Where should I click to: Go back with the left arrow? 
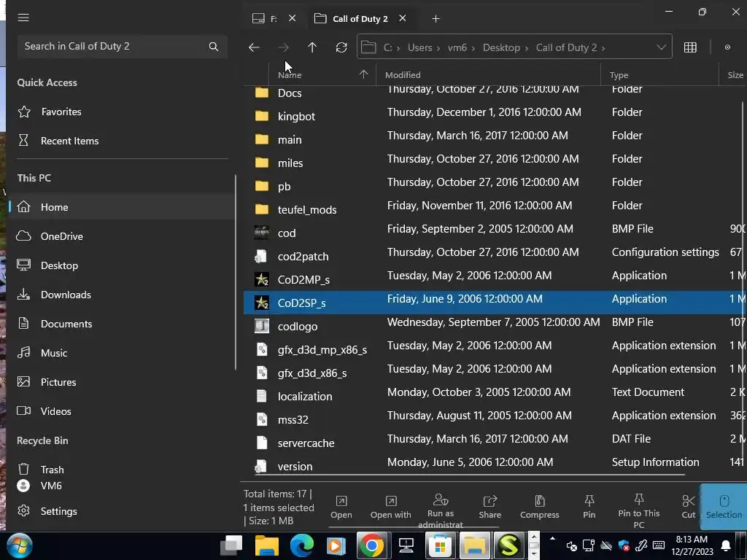click(x=254, y=47)
